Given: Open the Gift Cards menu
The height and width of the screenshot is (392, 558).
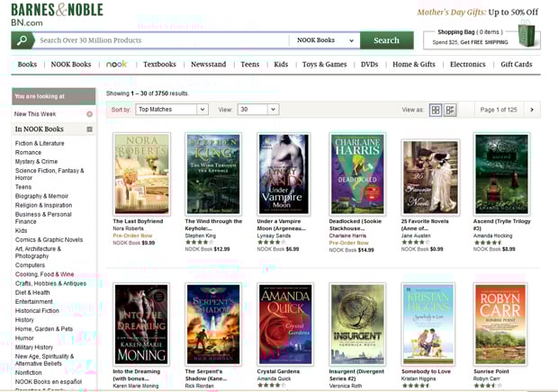Looking at the screenshot, I should pos(517,65).
